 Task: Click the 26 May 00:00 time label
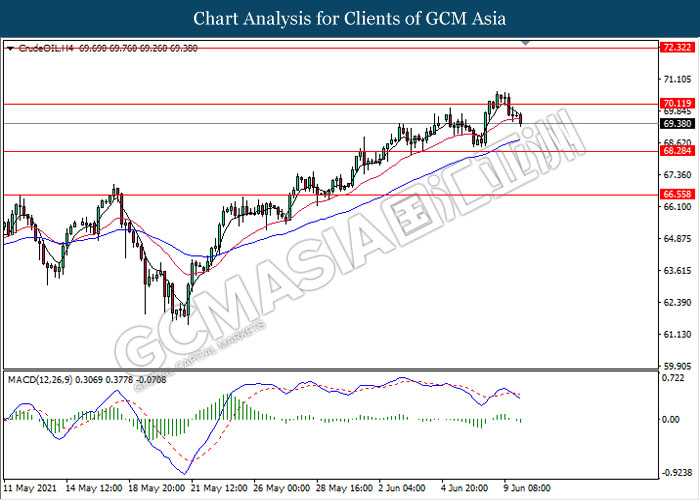click(281, 488)
